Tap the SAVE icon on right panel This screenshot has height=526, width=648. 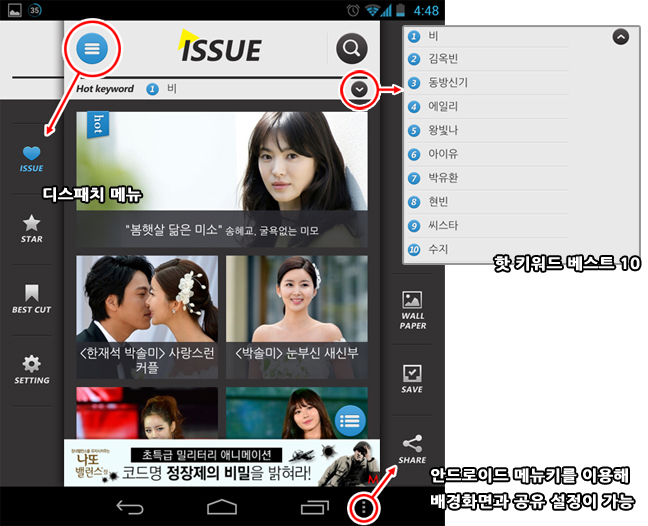pyautogui.click(x=412, y=378)
